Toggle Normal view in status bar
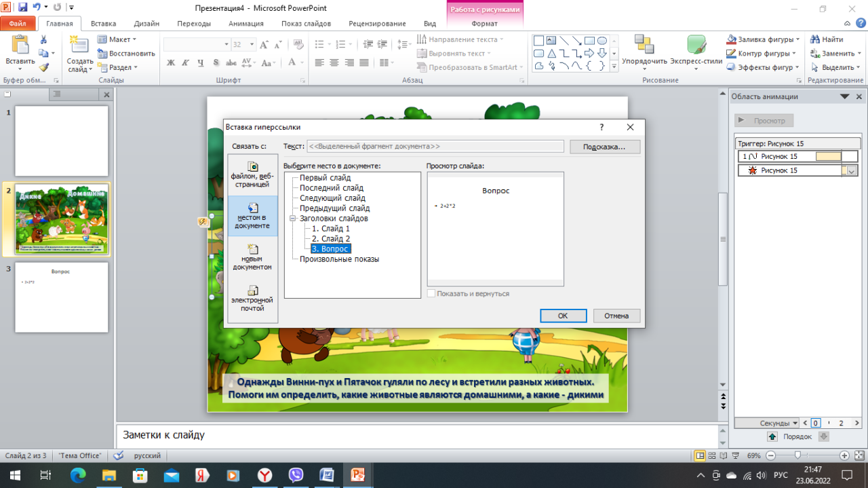The image size is (868, 488). [x=701, y=455]
